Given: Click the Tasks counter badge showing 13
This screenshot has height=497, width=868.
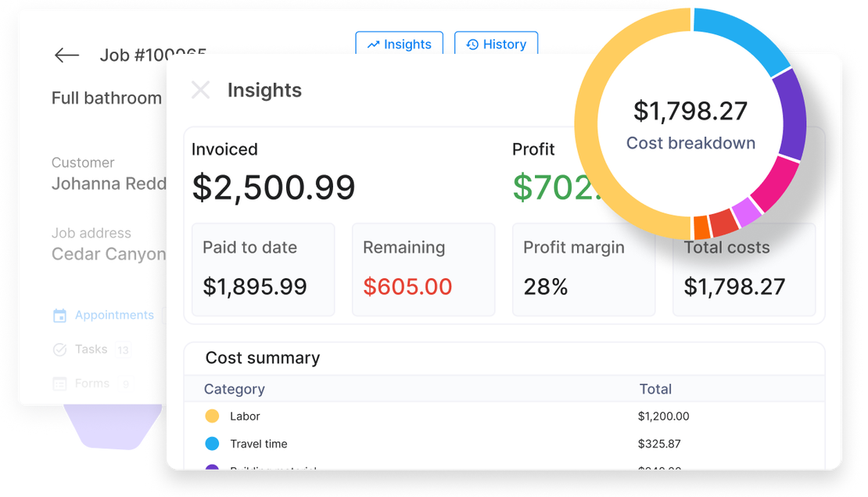Looking at the screenshot, I should coord(123,349).
